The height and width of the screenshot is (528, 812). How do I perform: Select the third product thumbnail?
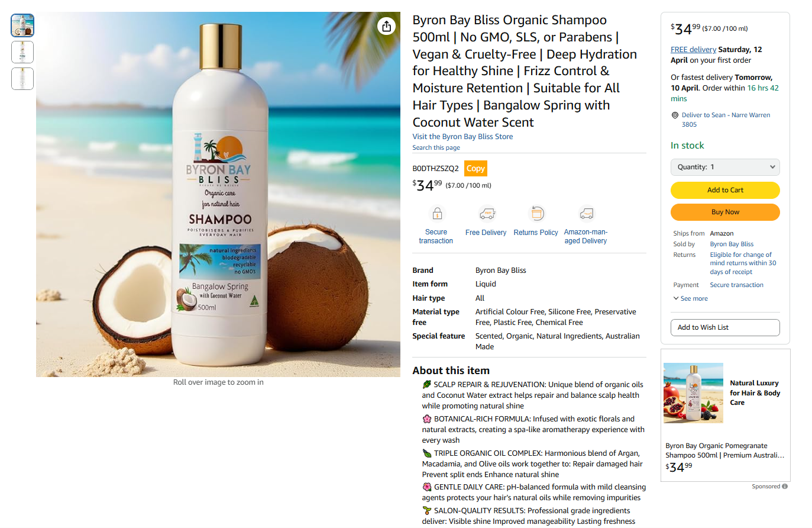[22, 79]
